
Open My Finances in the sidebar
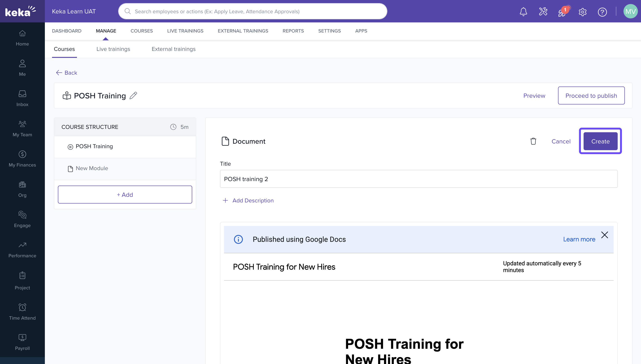pos(22,159)
